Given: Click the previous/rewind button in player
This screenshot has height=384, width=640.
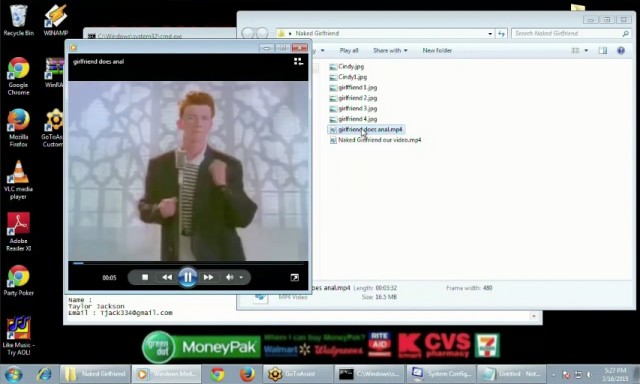Looking at the screenshot, I should 167,277.
